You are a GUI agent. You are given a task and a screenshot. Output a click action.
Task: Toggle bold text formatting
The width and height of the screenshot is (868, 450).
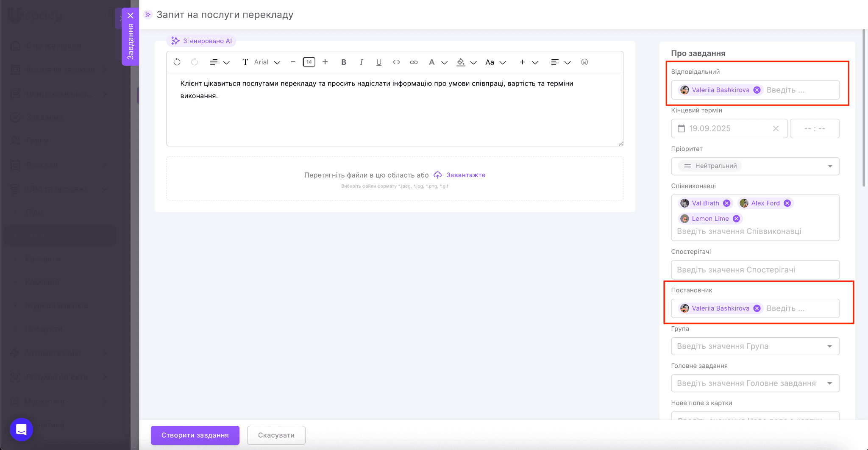[x=344, y=62]
